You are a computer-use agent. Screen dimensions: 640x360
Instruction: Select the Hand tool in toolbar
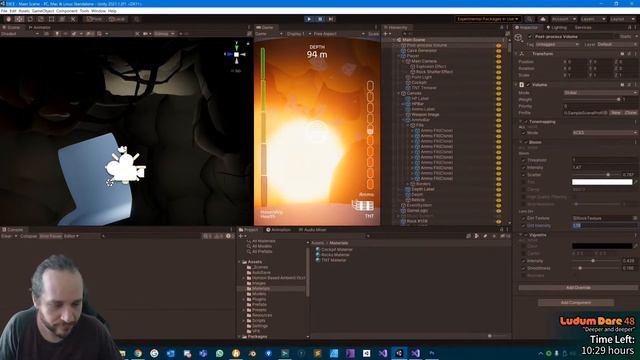click(9, 19)
